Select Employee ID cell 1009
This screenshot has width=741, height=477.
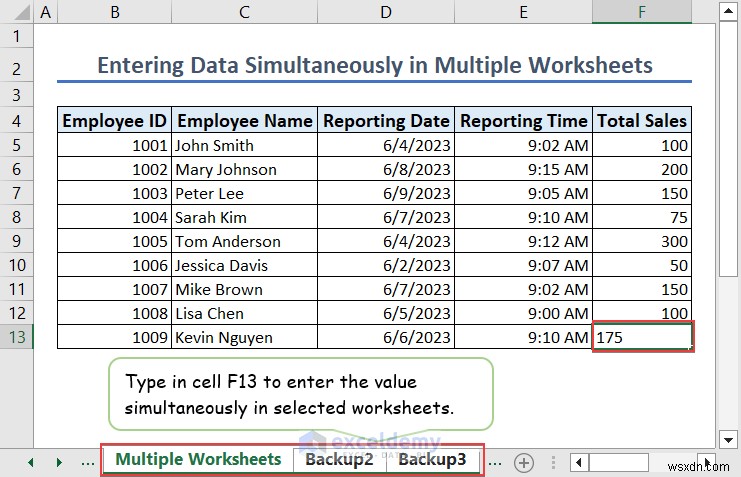coord(114,337)
